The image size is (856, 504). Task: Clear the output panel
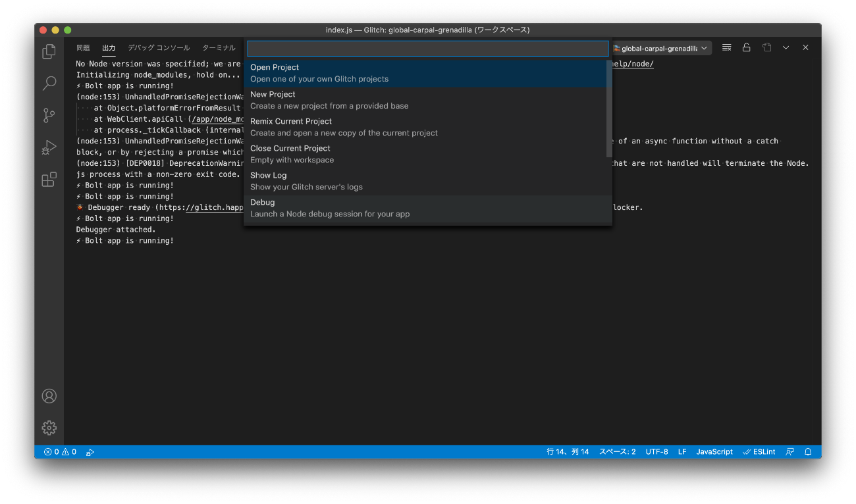pos(726,47)
